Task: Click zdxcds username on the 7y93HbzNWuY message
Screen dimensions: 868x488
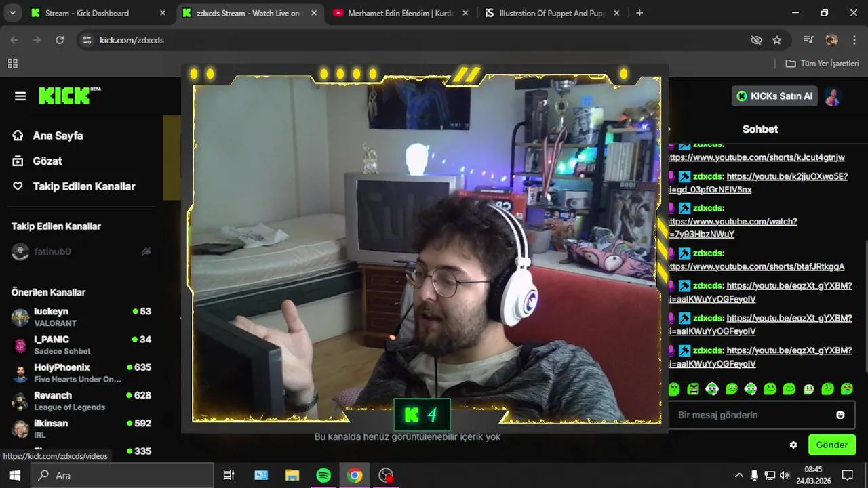Action: click(709, 208)
